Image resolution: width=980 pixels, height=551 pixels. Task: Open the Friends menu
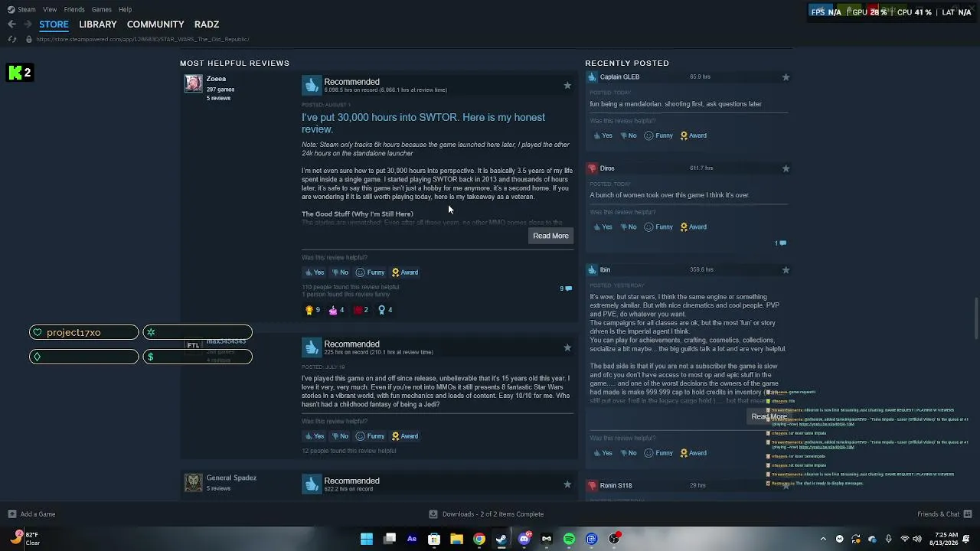pos(74,9)
